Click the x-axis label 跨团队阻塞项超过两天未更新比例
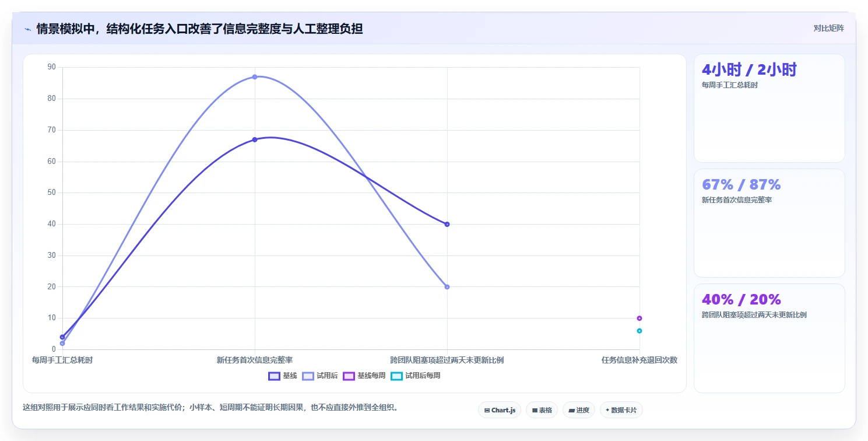Viewport: 868px width, 441px height. [447, 360]
